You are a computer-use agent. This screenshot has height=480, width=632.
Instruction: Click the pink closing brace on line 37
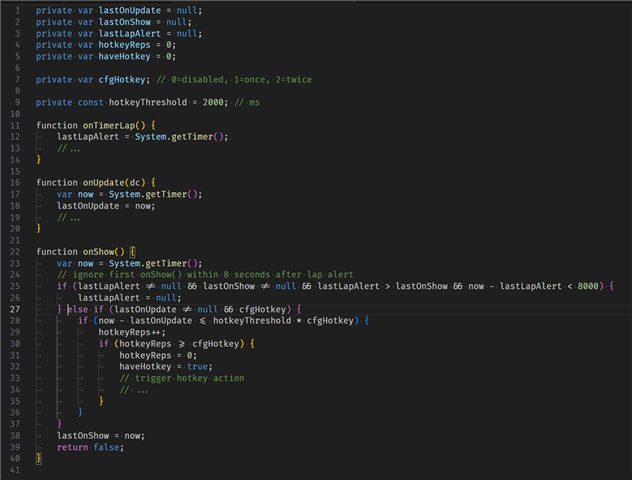coord(59,424)
